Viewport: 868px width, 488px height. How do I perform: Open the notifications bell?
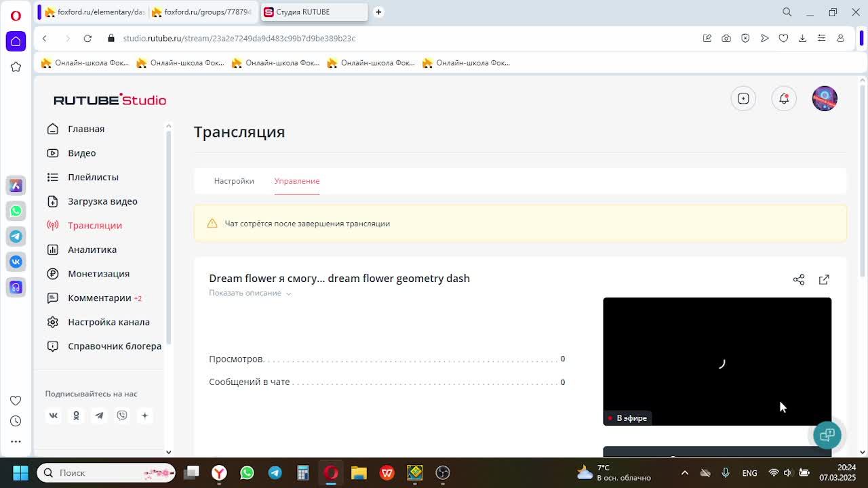coord(784,99)
